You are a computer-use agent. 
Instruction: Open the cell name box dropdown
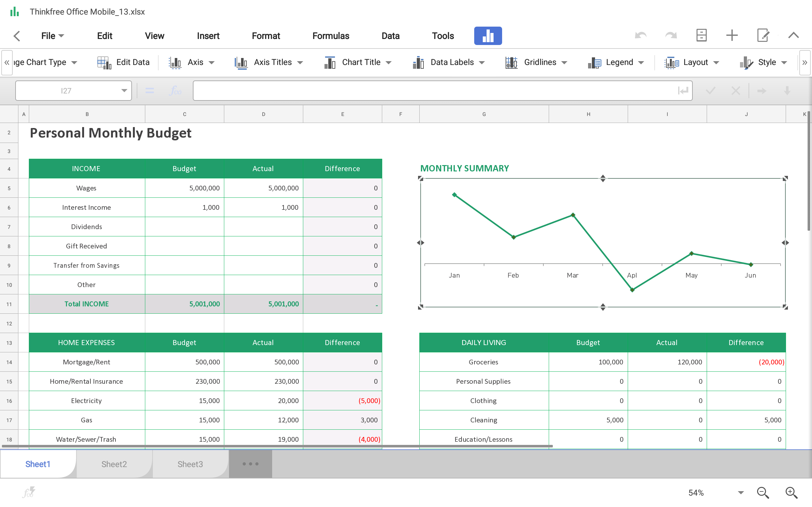click(x=124, y=91)
